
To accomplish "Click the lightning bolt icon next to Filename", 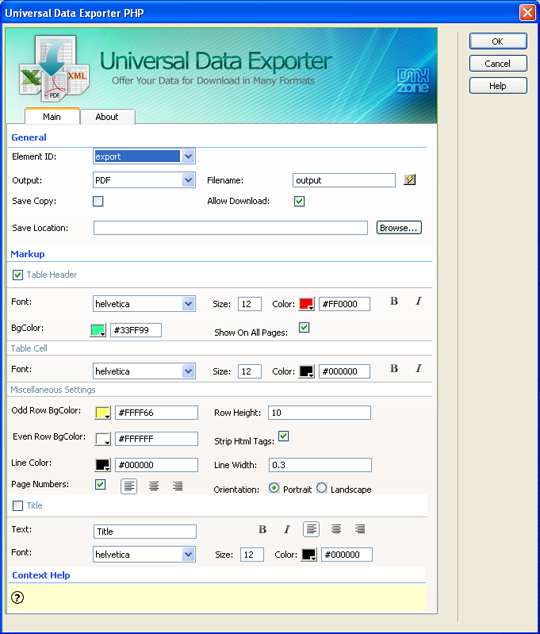I will (410, 180).
